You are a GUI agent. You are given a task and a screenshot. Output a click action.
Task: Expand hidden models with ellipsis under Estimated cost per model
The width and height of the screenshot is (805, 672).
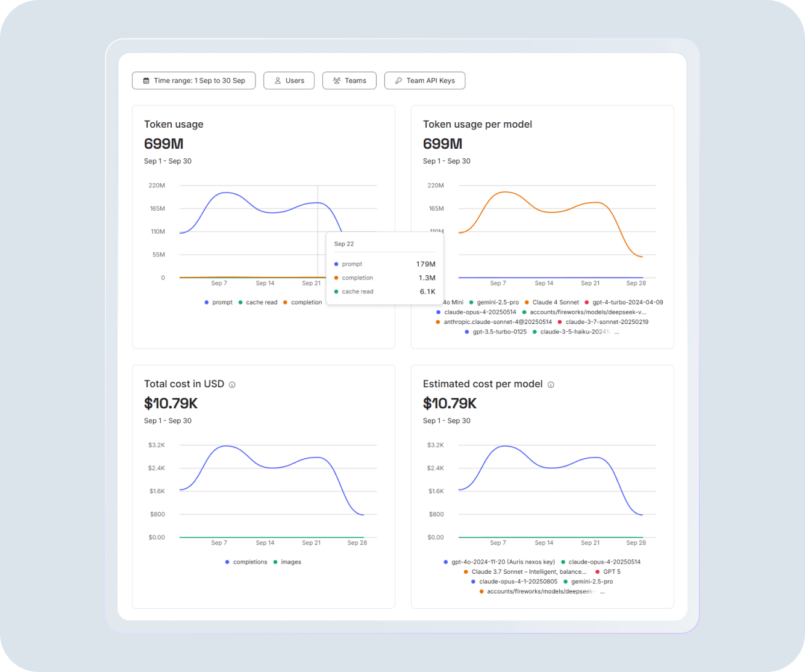pyautogui.click(x=602, y=591)
